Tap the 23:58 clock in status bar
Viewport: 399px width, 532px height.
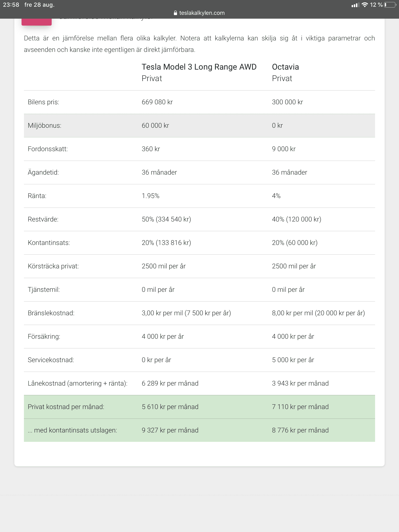tap(11, 5)
